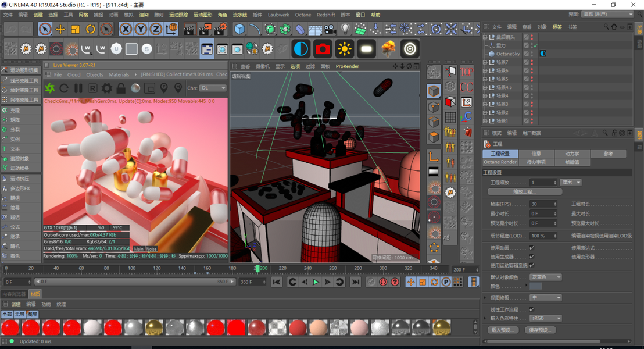Restart render in Live Viewer
This screenshot has width=644, height=349.
pos(64,88)
